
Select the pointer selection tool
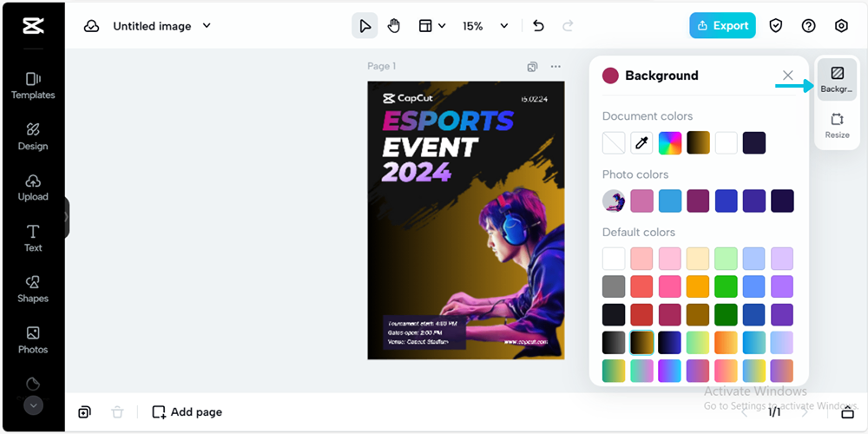[x=365, y=26]
